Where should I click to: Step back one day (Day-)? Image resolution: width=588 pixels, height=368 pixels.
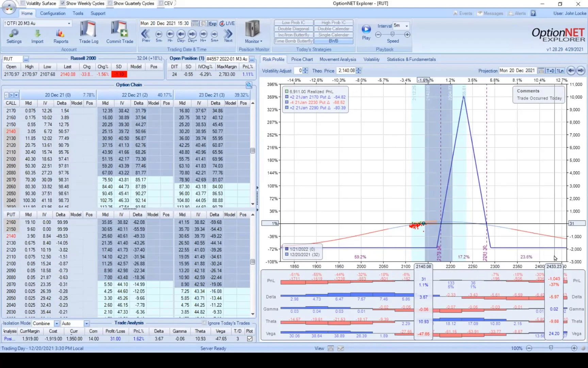[181, 34]
